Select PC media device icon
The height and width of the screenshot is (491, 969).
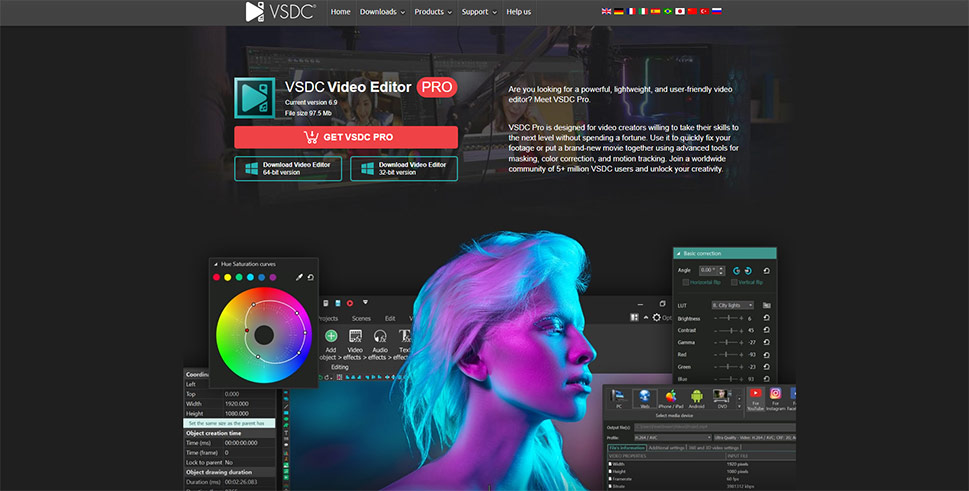click(x=618, y=398)
